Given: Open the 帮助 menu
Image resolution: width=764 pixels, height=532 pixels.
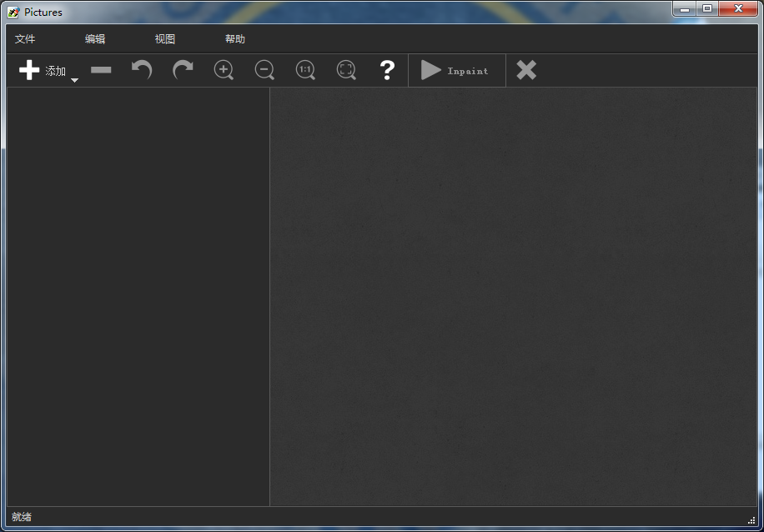Looking at the screenshot, I should pyautogui.click(x=235, y=39).
